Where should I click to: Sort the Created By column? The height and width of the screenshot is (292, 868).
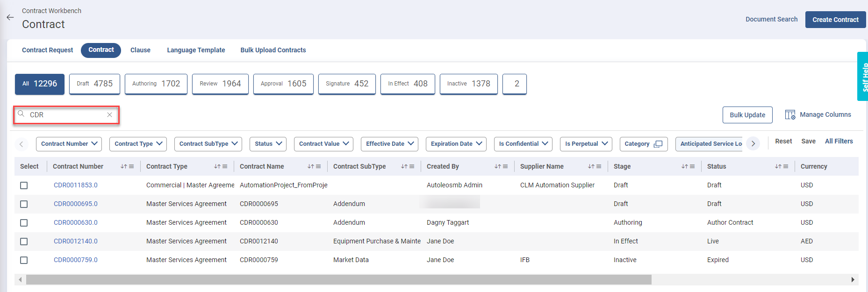point(497,167)
